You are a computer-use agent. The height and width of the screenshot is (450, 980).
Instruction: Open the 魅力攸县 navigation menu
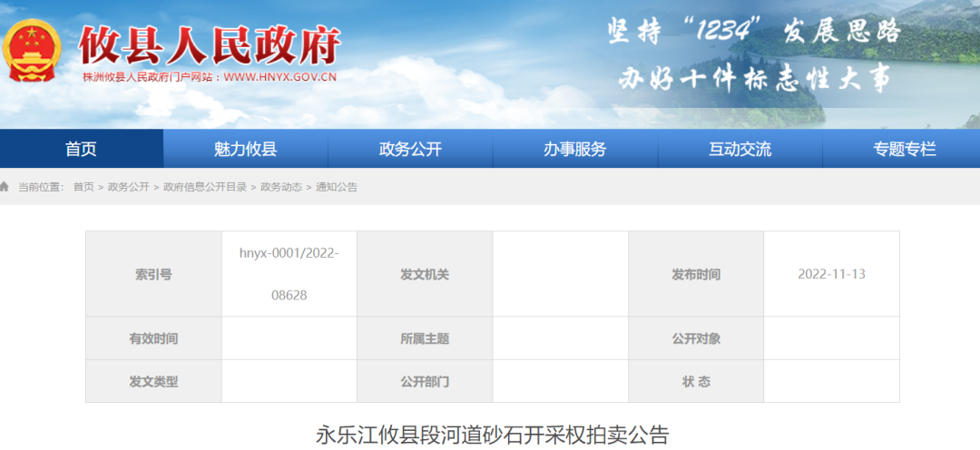click(x=246, y=150)
